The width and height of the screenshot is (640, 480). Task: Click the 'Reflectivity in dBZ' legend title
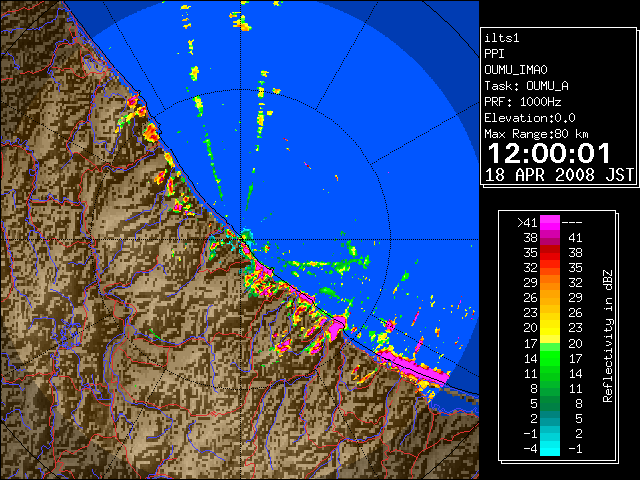(608, 336)
